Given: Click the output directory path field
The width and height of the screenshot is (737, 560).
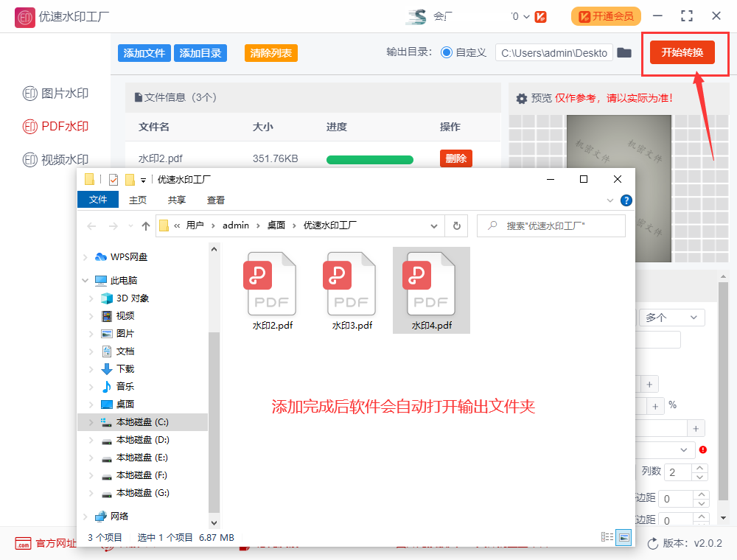Looking at the screenshot, I should click(x=553, y=52).
